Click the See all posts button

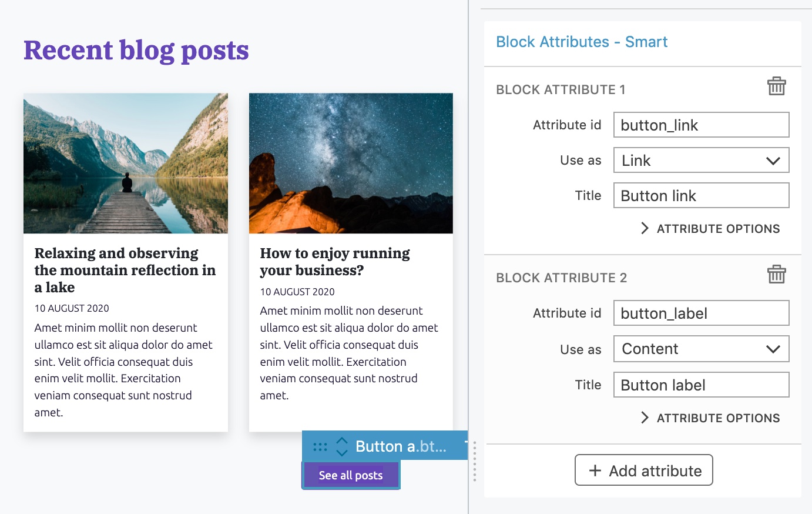click(351, 475)
